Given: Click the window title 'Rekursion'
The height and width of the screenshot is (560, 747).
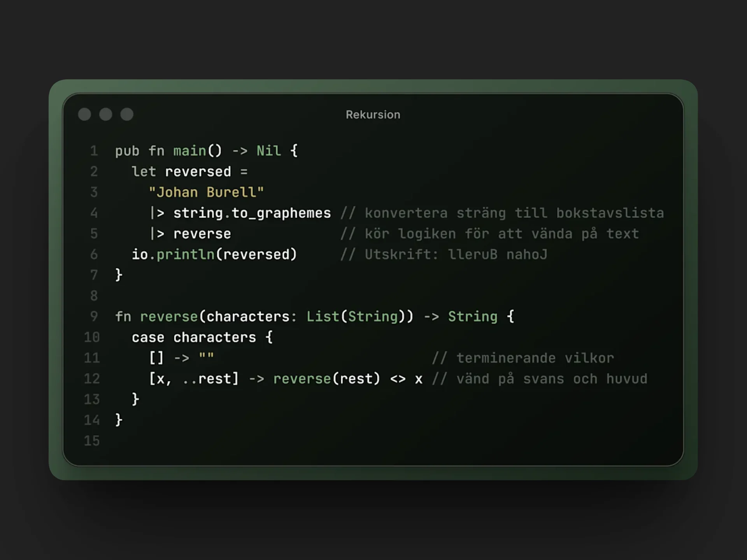Looking at the screenshot, I should point(373,115).
